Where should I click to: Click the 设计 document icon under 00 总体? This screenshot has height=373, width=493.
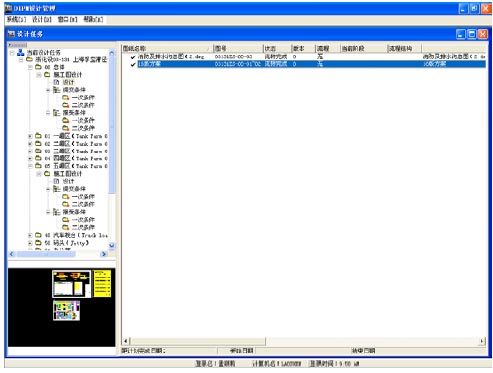(x=56, y=82)
